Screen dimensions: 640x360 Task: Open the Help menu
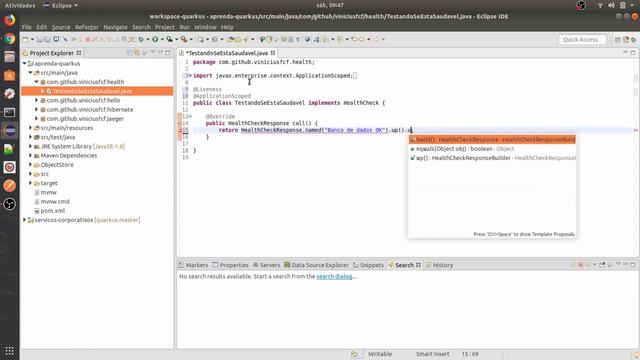pyautogui.click(x=227, y=27)
